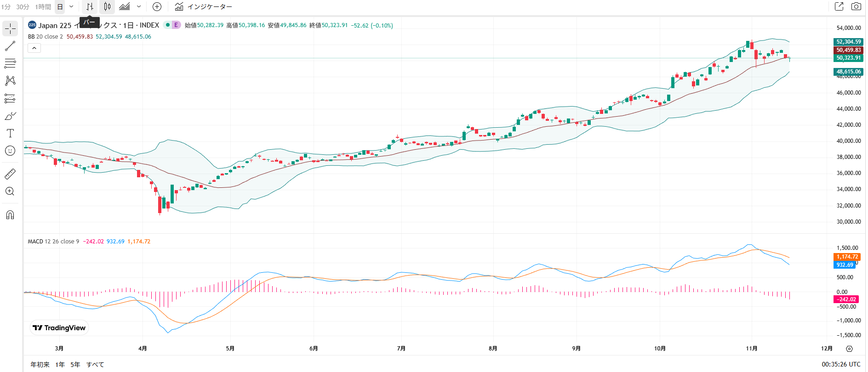Select the trend line drawing tool

coord(10,46)
